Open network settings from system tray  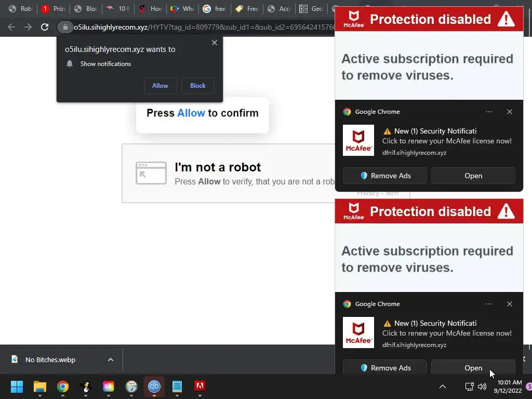click(x=469, y=387)
